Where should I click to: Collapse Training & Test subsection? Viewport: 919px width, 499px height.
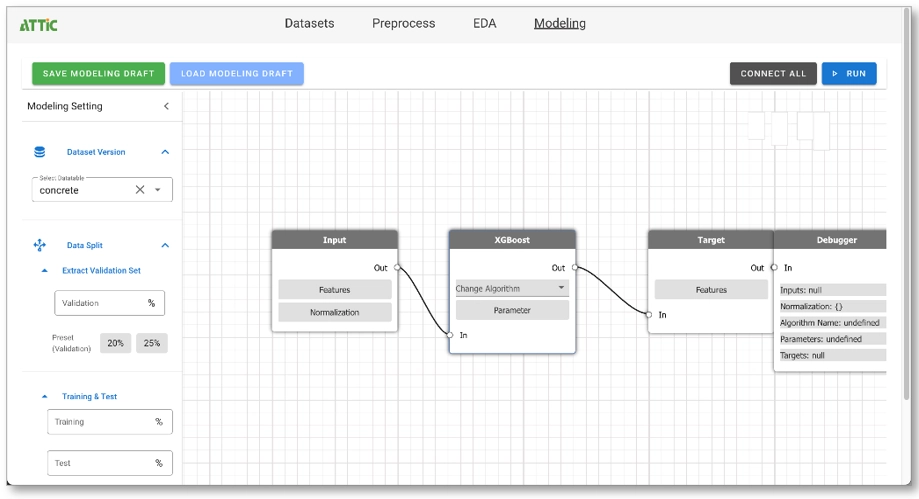click(x=45, y=396)
